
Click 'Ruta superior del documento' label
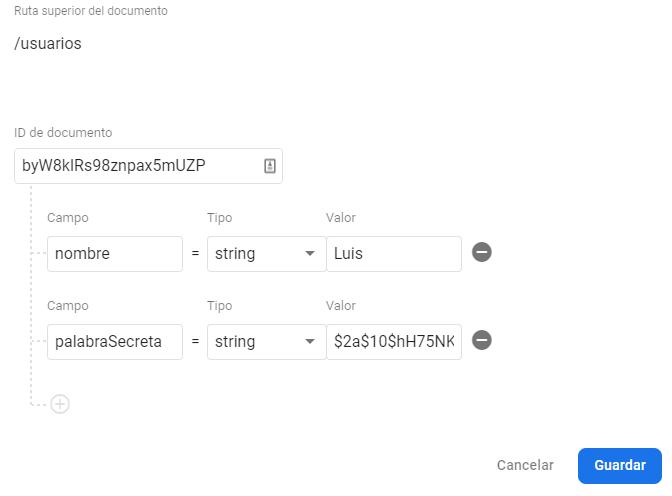tap(91, 11)
